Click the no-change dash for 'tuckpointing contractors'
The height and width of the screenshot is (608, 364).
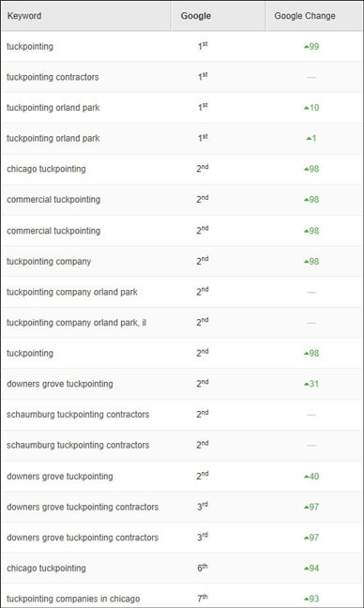tap(311, 77)
